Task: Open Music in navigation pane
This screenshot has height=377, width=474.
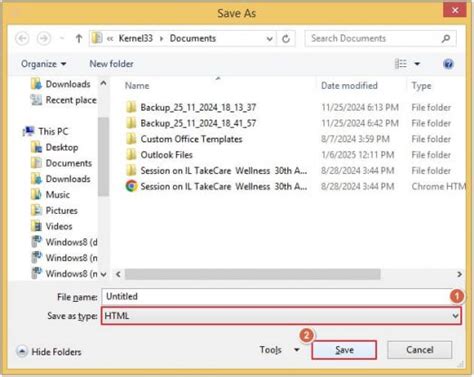Action: tap(50, 195)
